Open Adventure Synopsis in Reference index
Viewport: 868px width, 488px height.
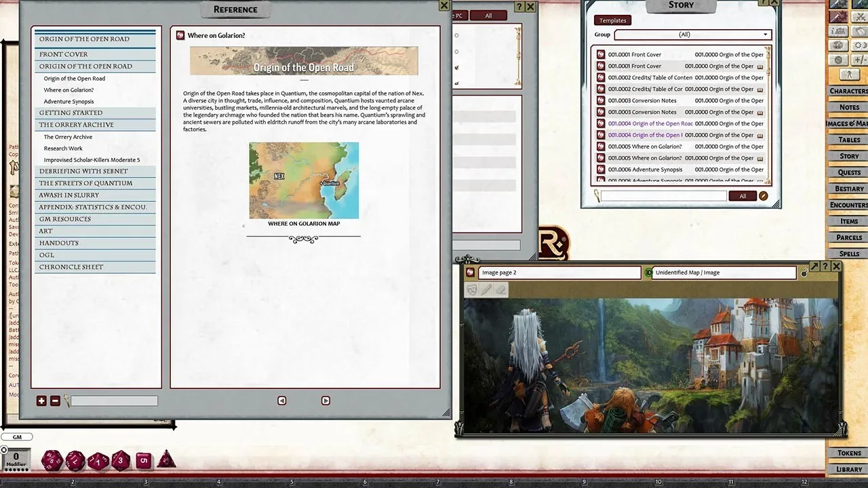pyautogui.click(x=68, y=102)
